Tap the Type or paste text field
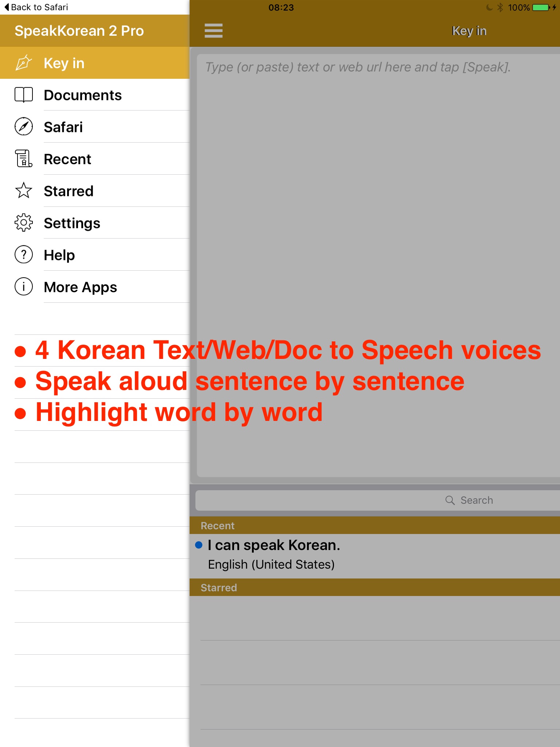 pos(378,266)
